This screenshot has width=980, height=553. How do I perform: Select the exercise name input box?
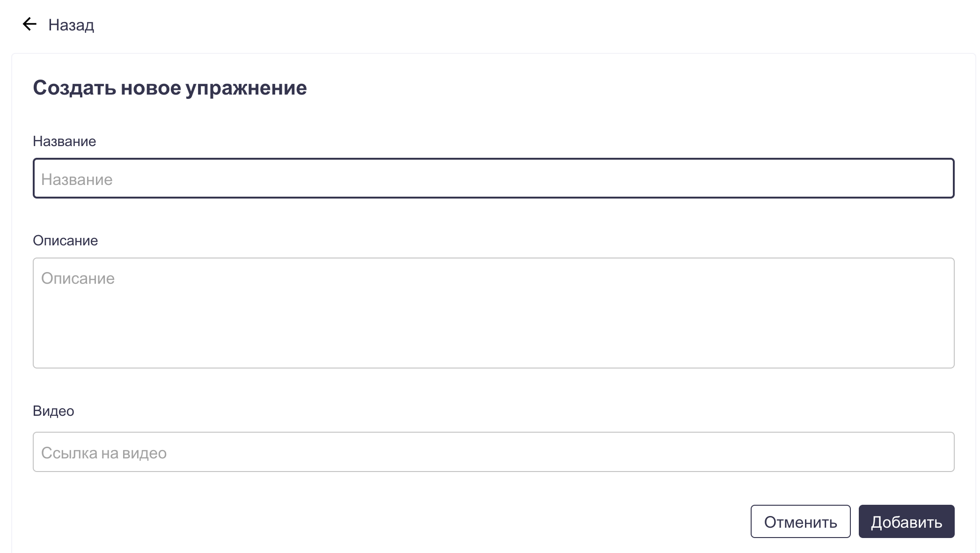click(x=493, y=178)
